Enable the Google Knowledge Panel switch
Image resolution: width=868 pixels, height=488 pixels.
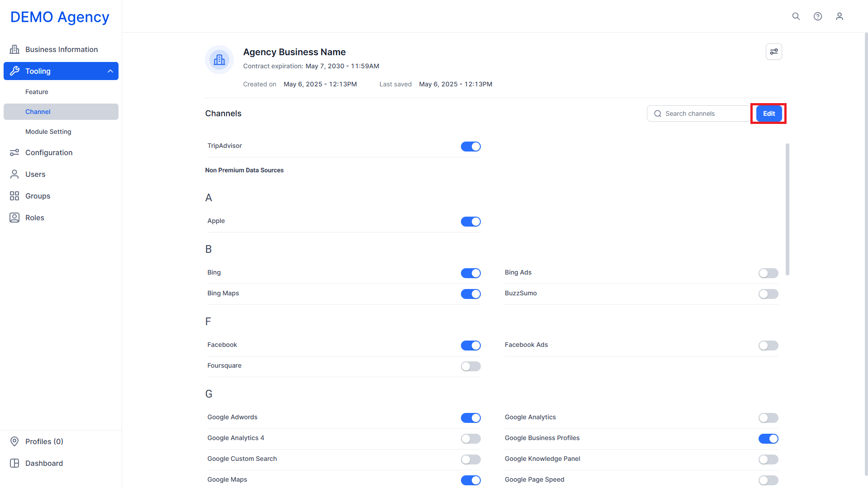pos(768,460)
